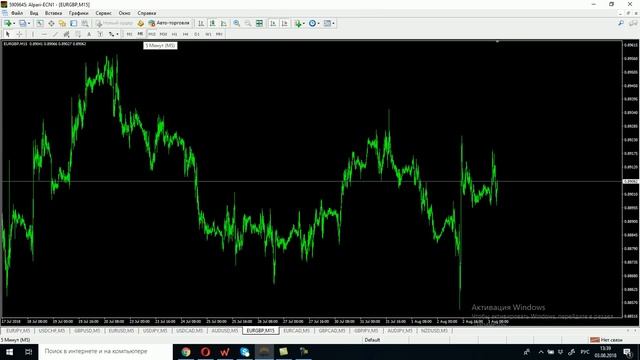
Task: Toggle chart shift from right edge
Action: coord(284,23)
